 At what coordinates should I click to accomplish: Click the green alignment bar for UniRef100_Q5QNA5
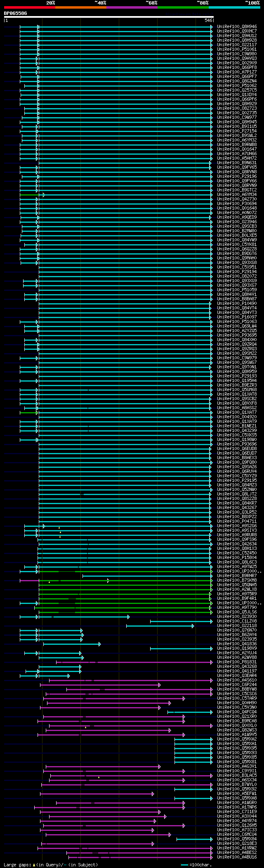pos(125,585)
